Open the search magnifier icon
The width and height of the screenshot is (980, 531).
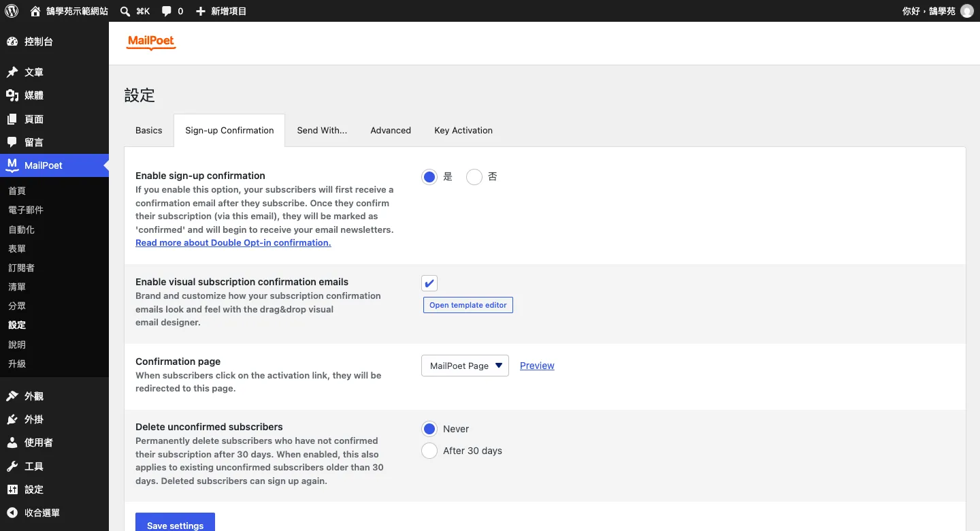coord(125,11)
